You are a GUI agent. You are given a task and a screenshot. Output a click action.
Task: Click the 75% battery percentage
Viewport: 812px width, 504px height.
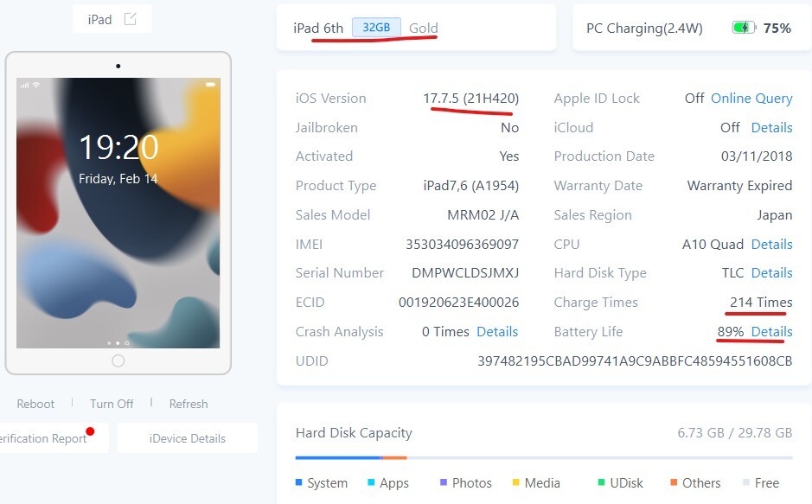777,28
